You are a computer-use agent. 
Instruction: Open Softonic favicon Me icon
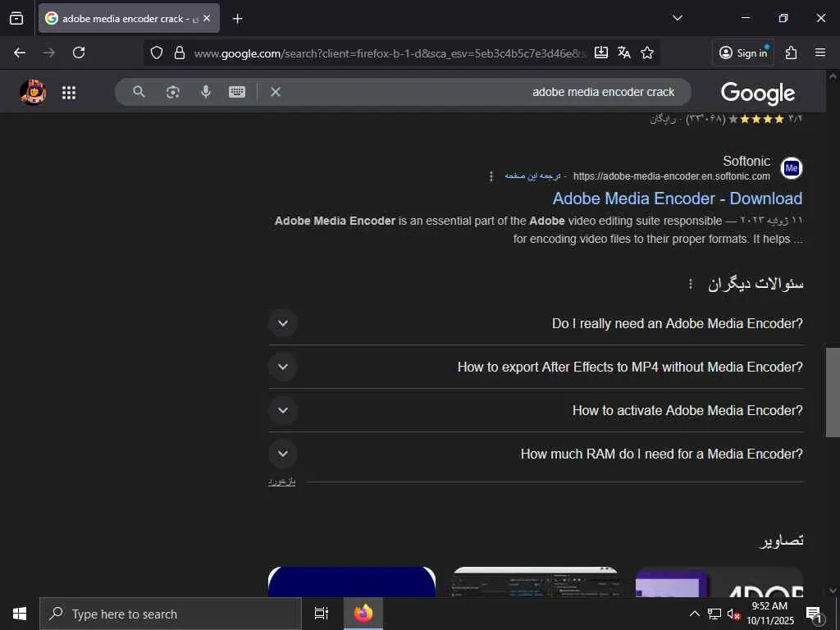792,168
